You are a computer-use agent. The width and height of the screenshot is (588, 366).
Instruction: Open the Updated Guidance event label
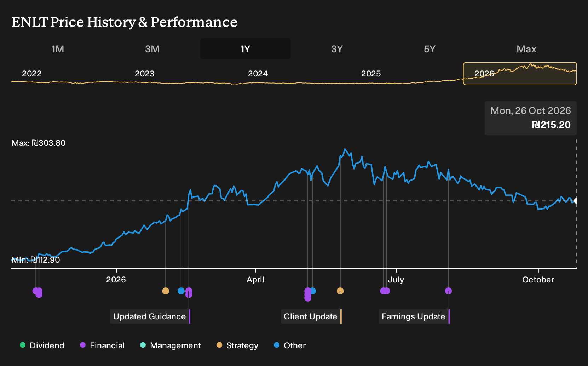pyautogui.click(x=150, y=316)
